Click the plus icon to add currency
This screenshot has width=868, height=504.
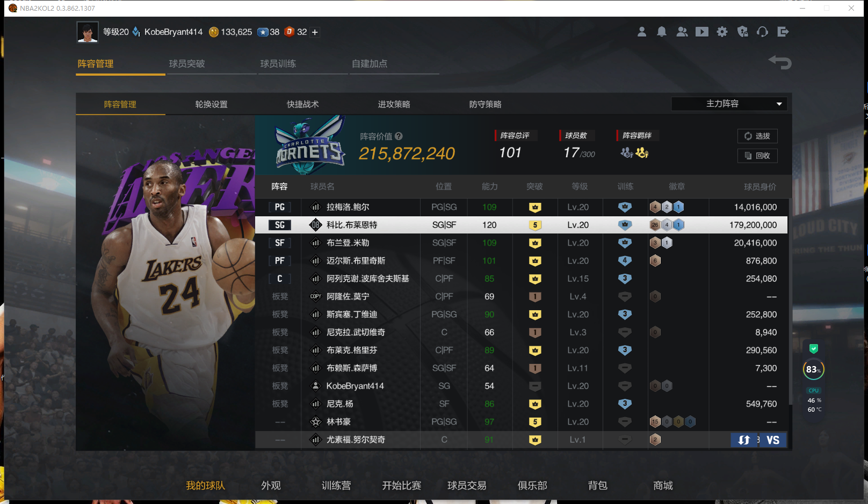tap(315, 32)
